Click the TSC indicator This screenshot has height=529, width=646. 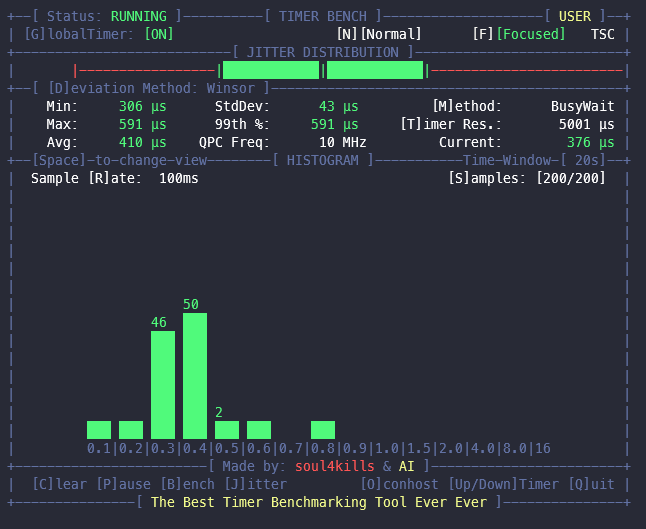pyautogui.click(x=603, y=34)
